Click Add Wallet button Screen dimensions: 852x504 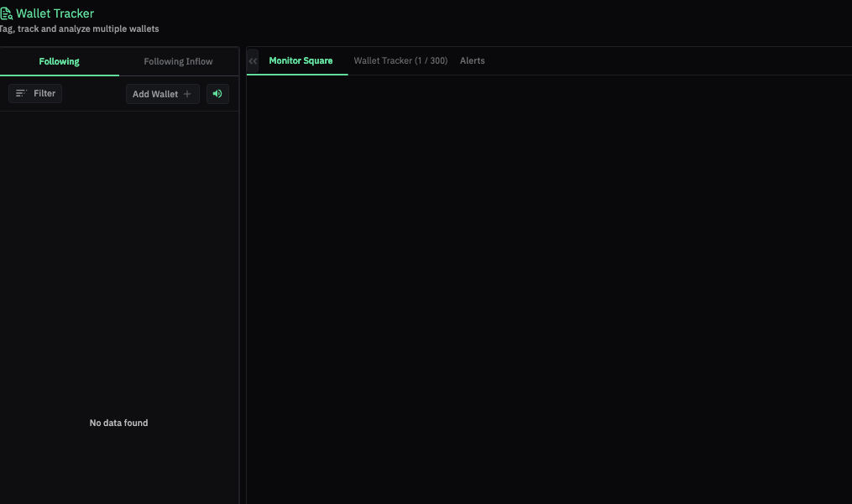coord(163,94)
